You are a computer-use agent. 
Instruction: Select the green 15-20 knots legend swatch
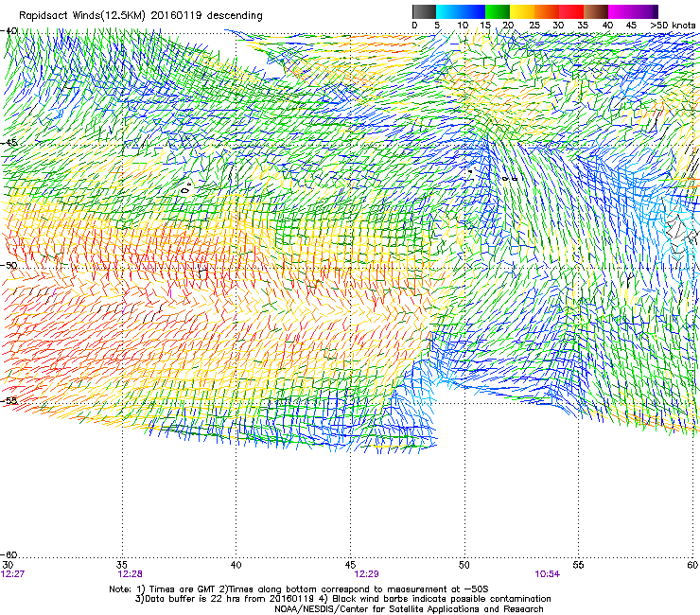(498, 11)
